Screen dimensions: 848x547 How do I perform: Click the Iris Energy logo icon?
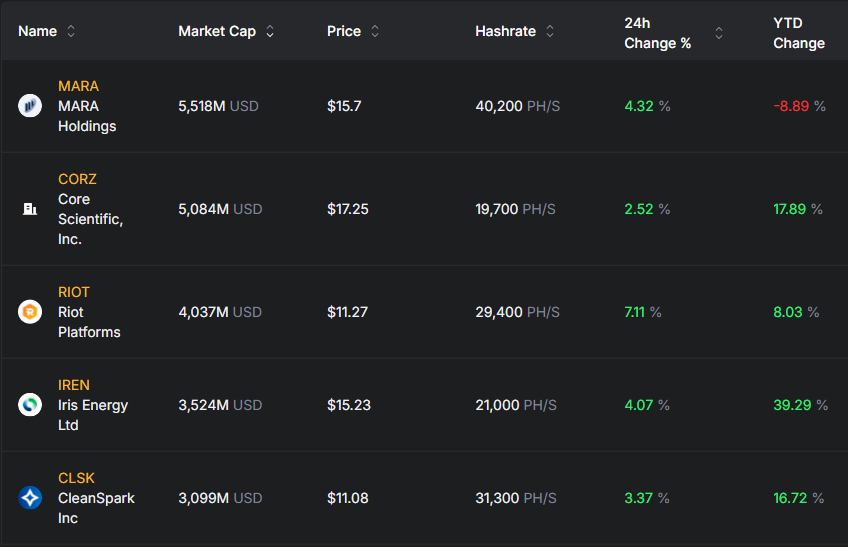tap(30, 405)
